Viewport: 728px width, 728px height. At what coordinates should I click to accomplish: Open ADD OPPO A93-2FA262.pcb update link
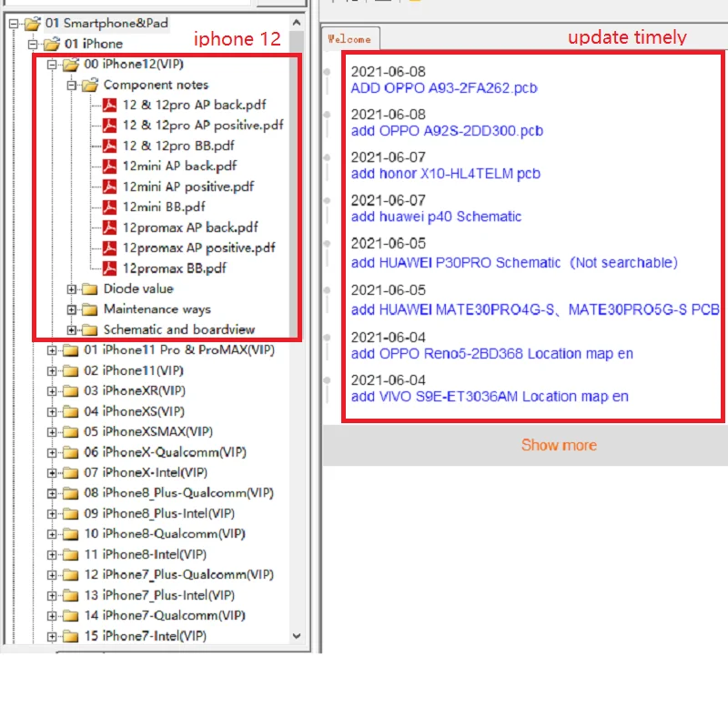click(x=444, y=88)
